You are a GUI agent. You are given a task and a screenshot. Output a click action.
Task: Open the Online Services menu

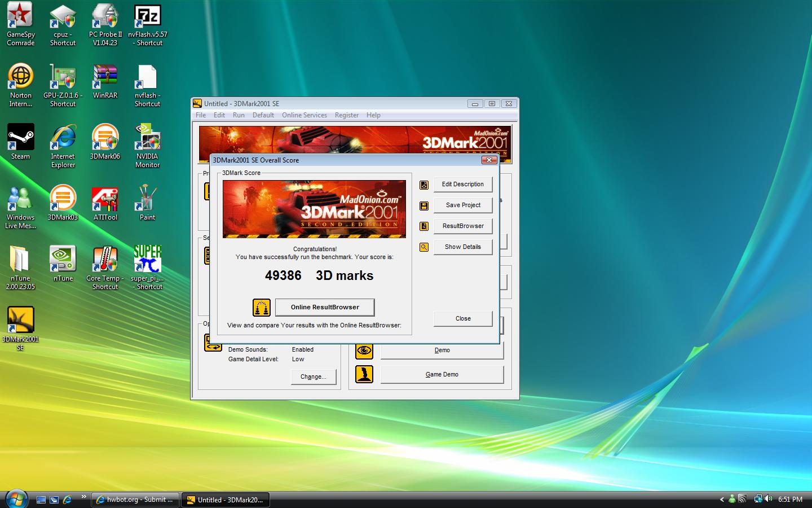(x=304, y=115)
